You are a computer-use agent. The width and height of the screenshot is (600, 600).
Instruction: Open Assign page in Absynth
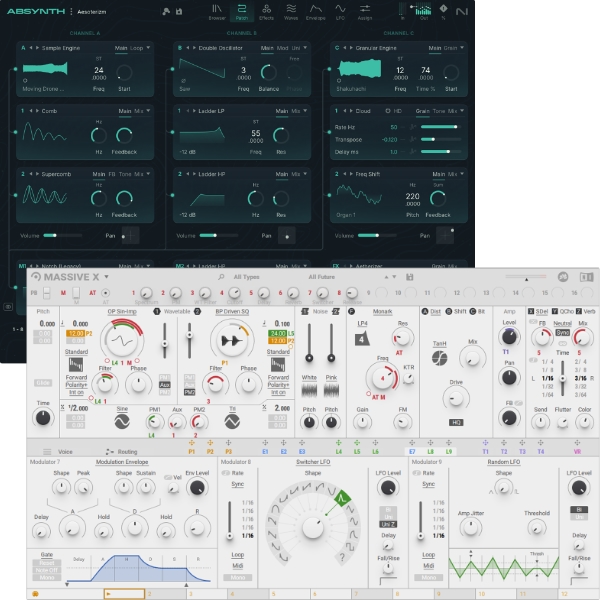coord(365,12)
